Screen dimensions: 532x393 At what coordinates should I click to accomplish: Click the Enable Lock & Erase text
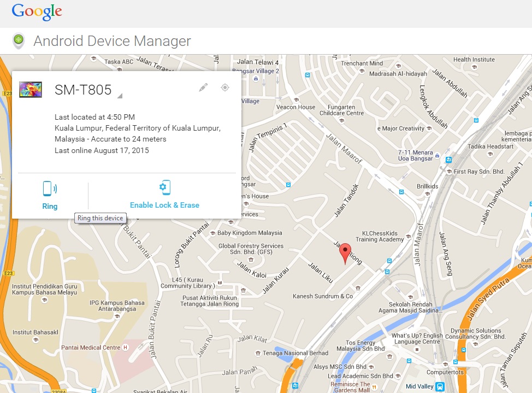[x=164, y=206]
